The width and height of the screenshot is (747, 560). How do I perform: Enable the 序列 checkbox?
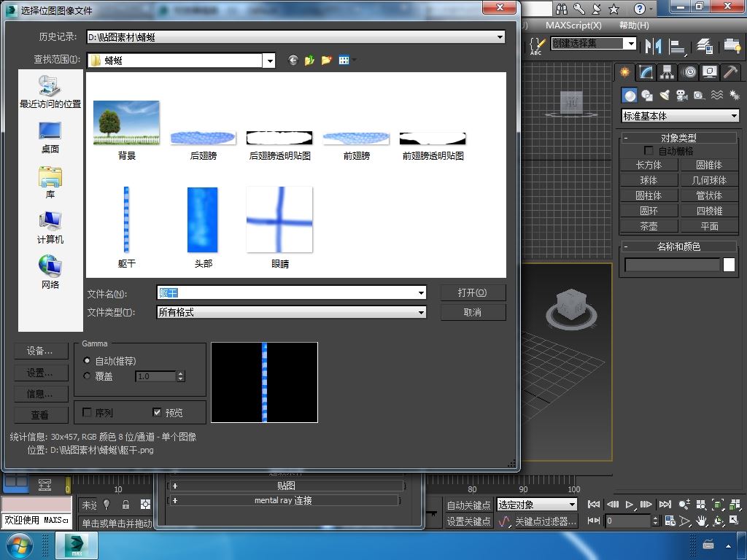click(x=88, y=413)
